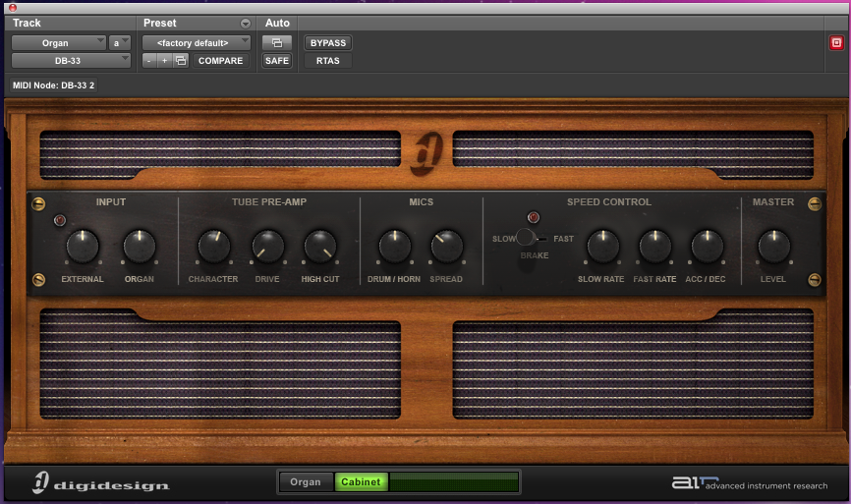Click the next preset plus button

pos(164,61)
